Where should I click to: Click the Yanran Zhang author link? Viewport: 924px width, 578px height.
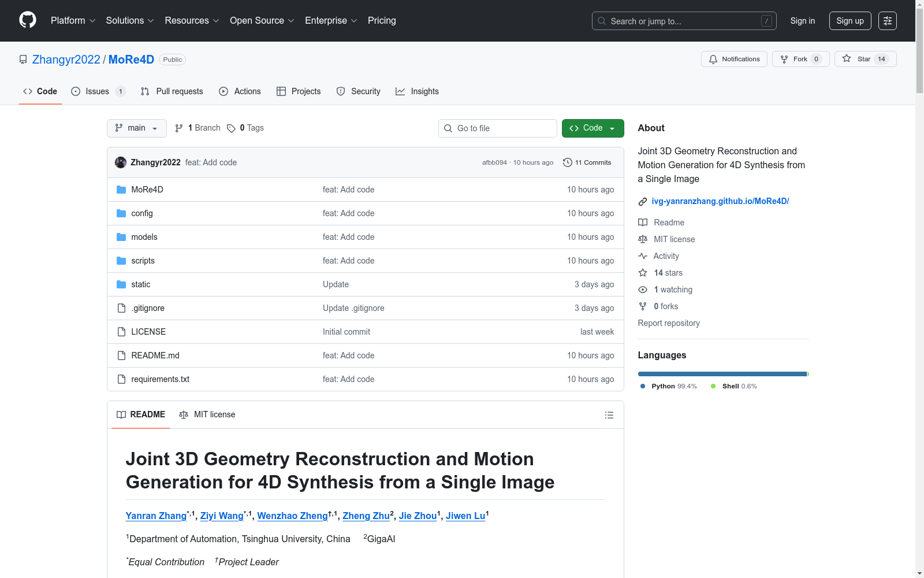point(156,516)
